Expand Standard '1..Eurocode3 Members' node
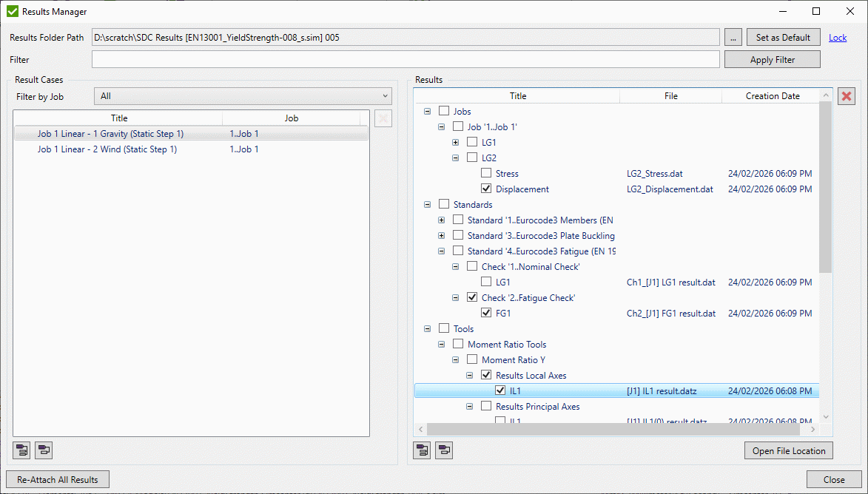The height and width of the screenshot is (494, 868). pyautogui.click(x=441, y=220)
